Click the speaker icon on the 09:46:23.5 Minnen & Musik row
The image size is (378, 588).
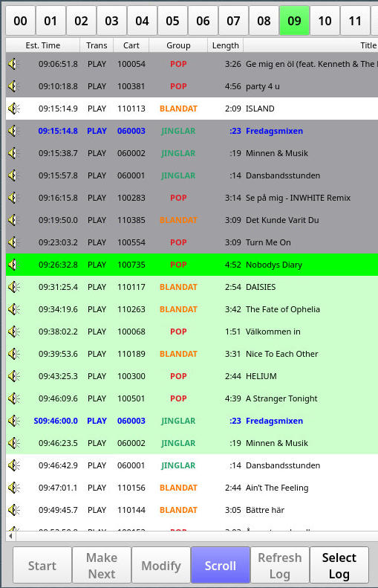click(14, 443)
